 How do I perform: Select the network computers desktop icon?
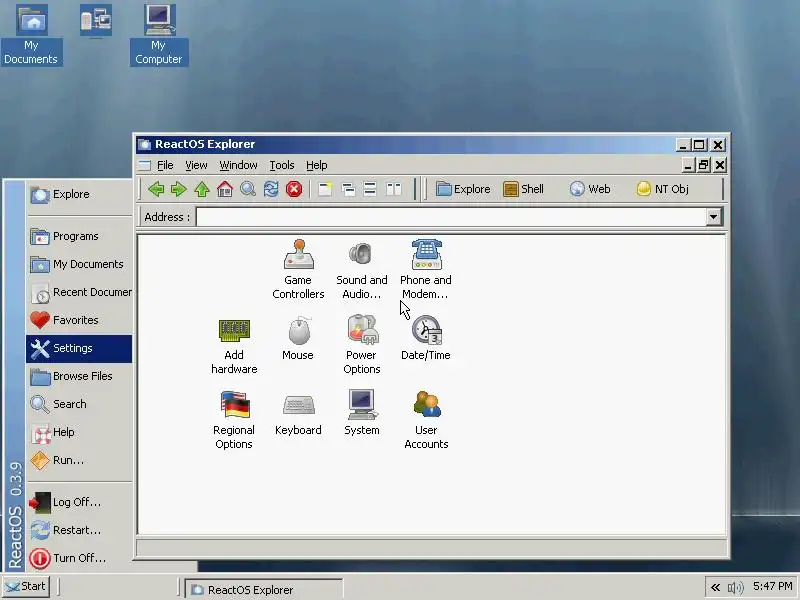coord(96,20)
